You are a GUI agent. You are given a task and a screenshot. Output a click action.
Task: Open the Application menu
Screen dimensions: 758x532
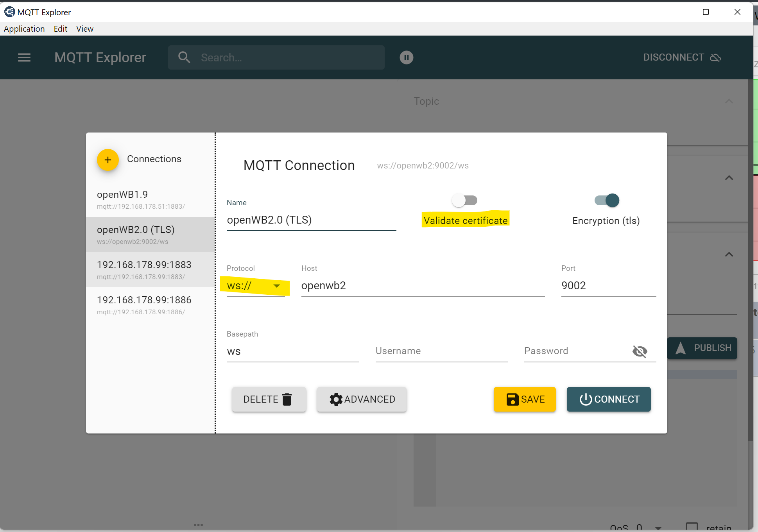tap(24, 29)
